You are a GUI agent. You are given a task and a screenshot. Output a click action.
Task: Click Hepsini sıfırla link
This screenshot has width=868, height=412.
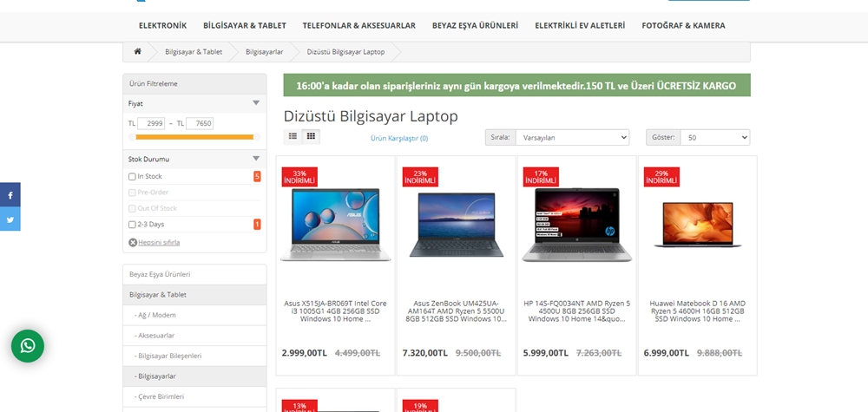(159, 242)
